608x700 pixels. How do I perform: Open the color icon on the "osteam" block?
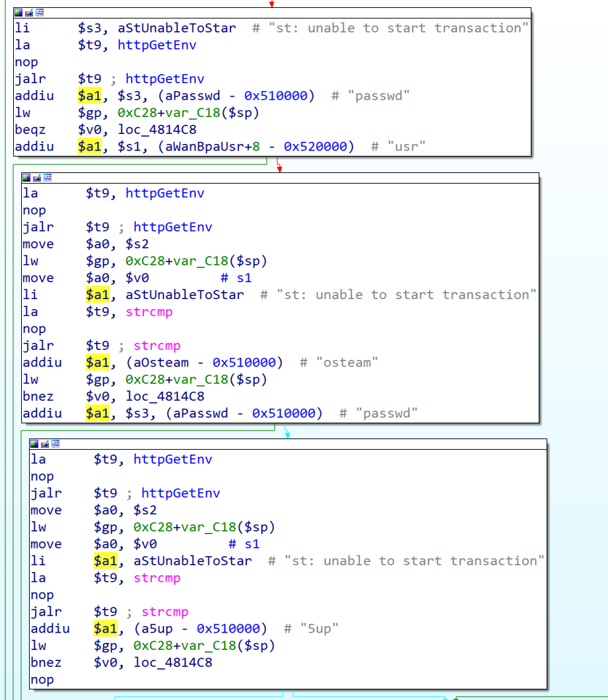point(26,178)
